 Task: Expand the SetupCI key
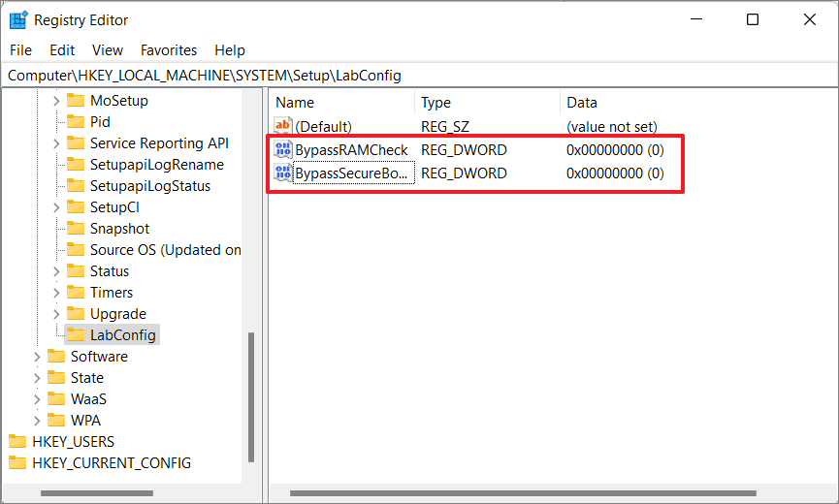click(56, 207)
